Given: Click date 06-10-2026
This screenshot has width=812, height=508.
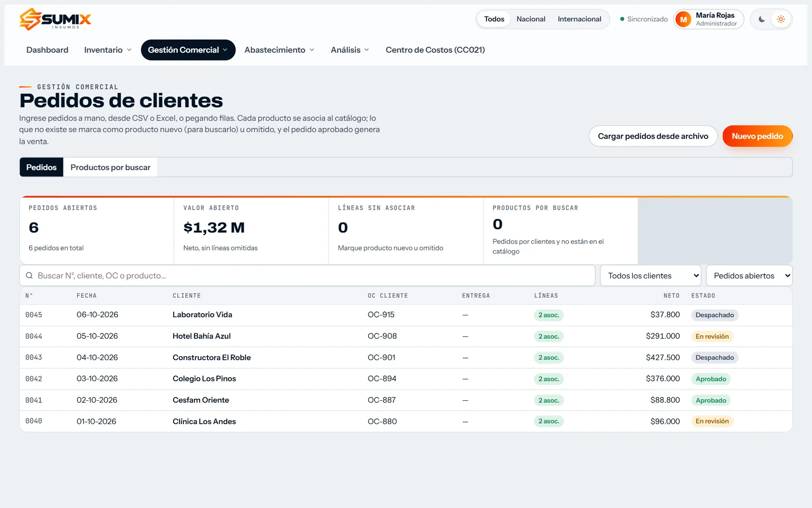Looking at the screenshot, I should click(x=97, y=315).
